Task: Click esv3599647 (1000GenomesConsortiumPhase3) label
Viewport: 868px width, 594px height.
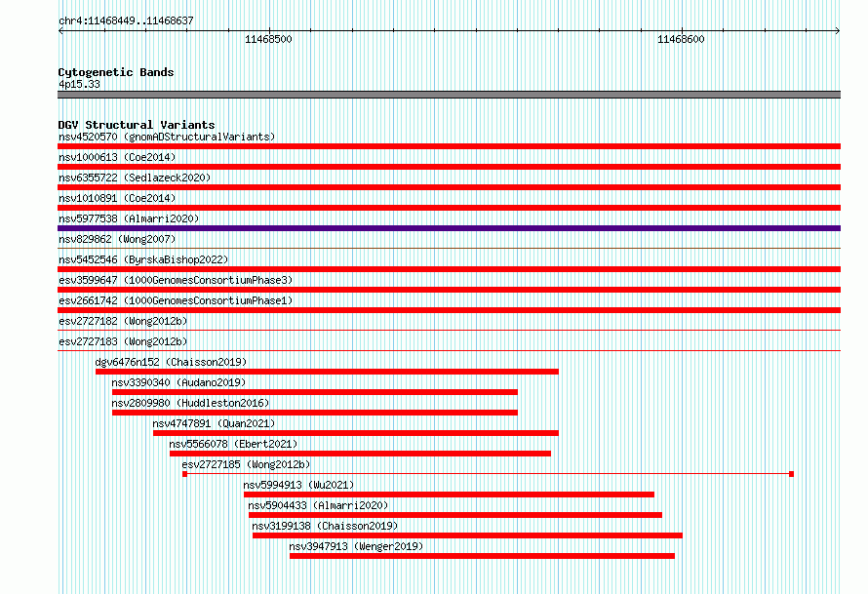Action: pyautogui.click(x=176, y=280)
